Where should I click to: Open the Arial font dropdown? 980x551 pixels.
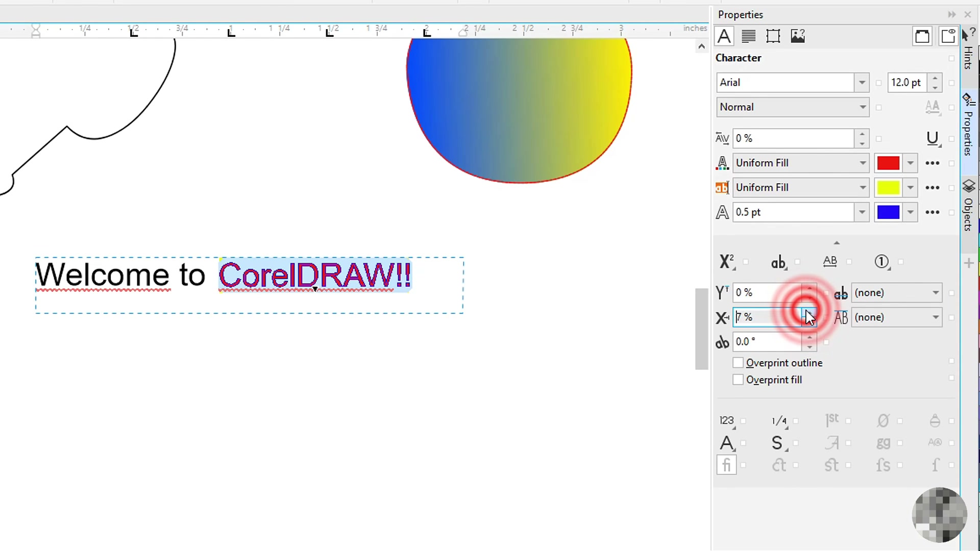pos(862,83)
